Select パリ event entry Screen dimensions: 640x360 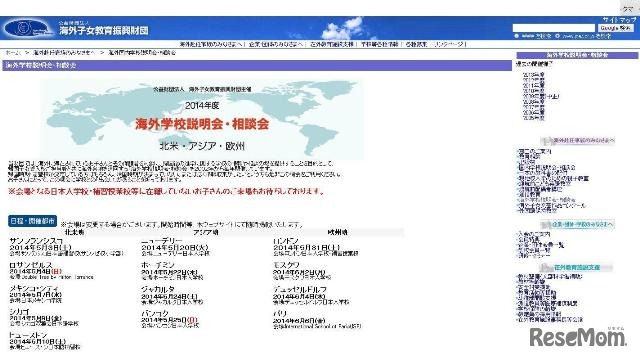click(317, 319)
